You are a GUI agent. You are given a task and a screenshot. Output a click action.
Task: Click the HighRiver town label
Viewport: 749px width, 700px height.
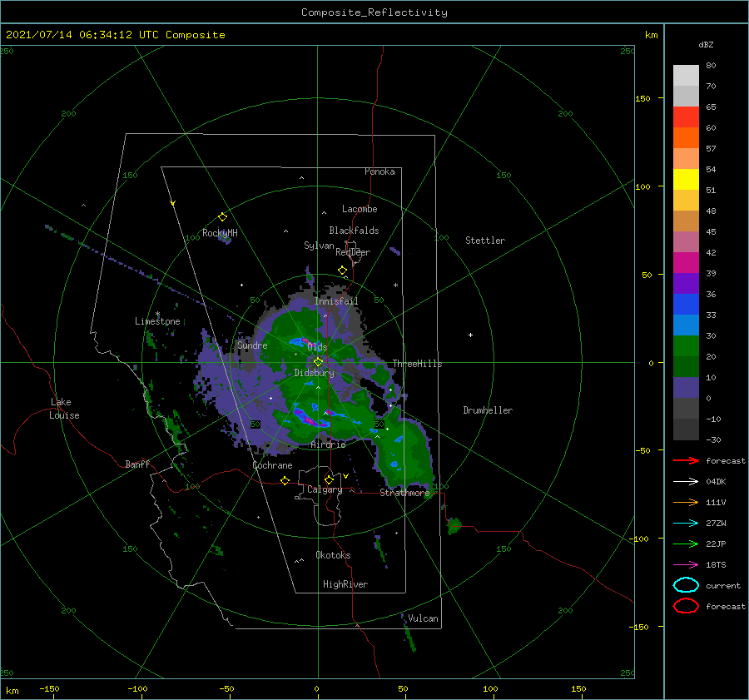point(345,584)
